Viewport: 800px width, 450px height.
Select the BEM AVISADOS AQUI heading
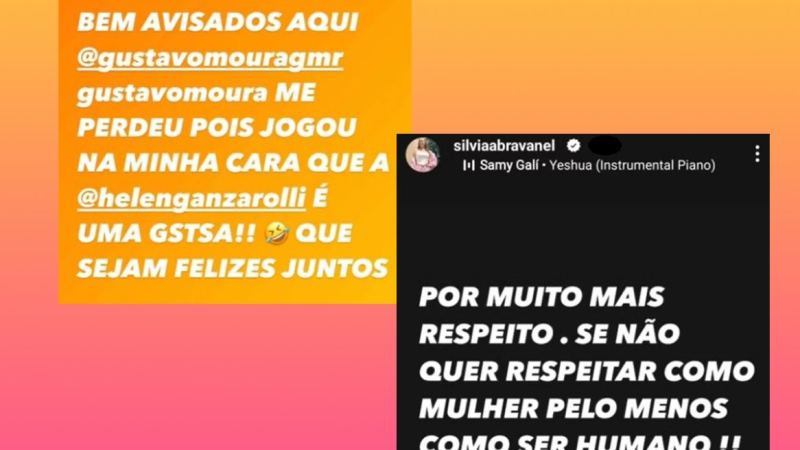218,22
